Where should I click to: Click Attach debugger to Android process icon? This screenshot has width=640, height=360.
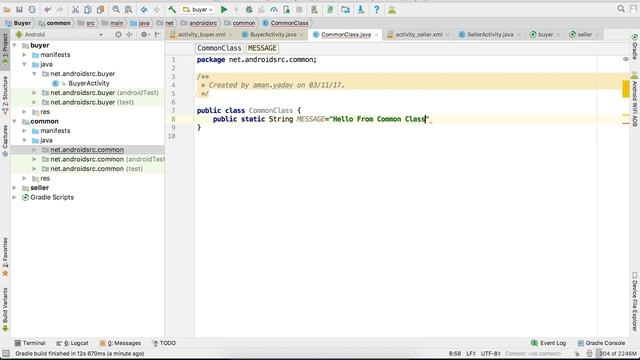(x=287, y=9)
